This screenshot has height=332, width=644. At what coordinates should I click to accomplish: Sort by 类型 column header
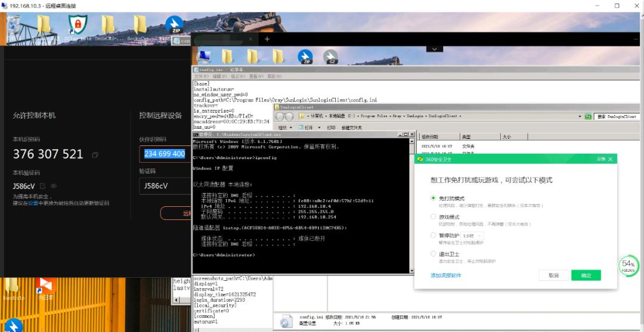(479, 136)
